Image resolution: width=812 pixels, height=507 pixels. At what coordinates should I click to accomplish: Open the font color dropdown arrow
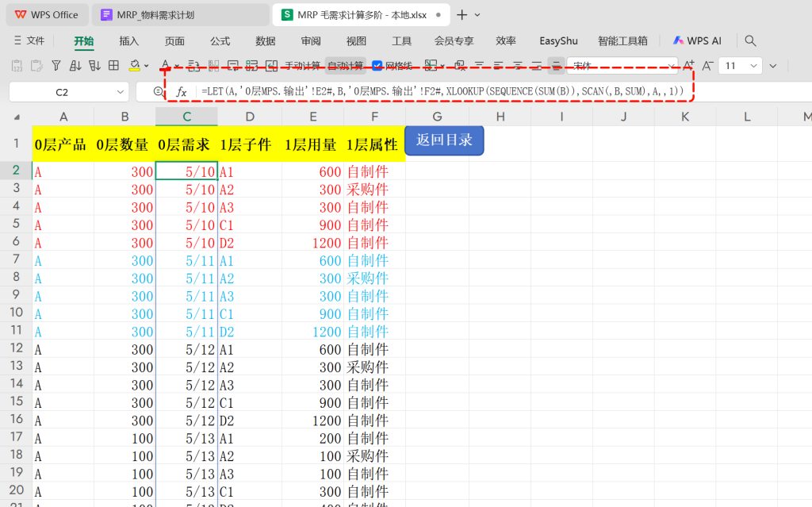click(x=177, y=66)
